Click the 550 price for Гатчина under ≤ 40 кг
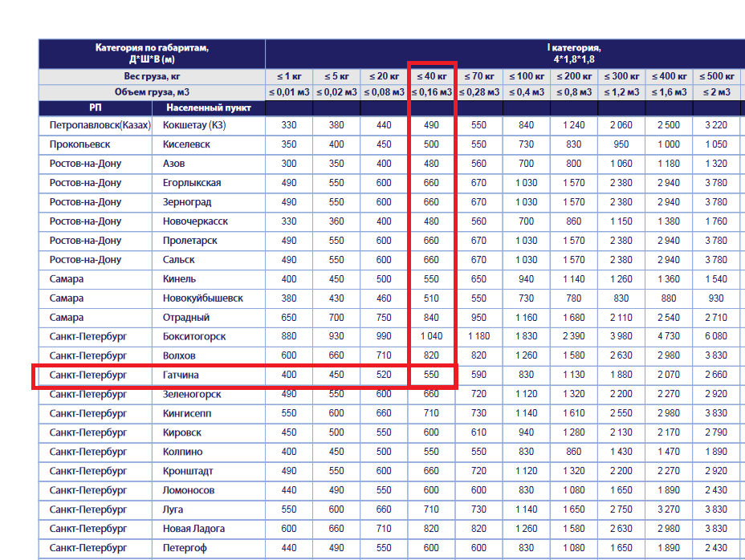The image size is (745, 560). (x=431, y=375)
